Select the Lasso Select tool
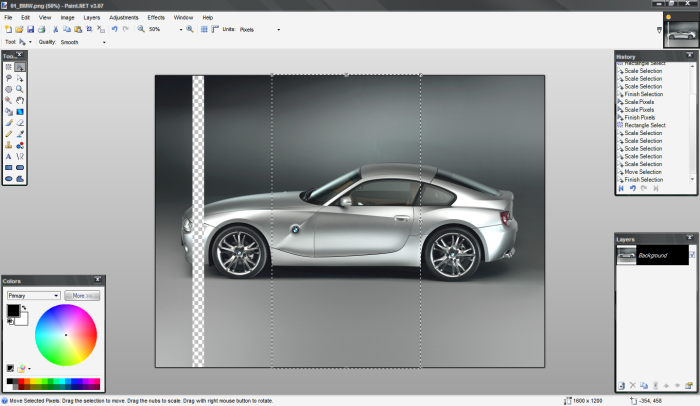This screenshot has width=700, height=406. point(9,77)
